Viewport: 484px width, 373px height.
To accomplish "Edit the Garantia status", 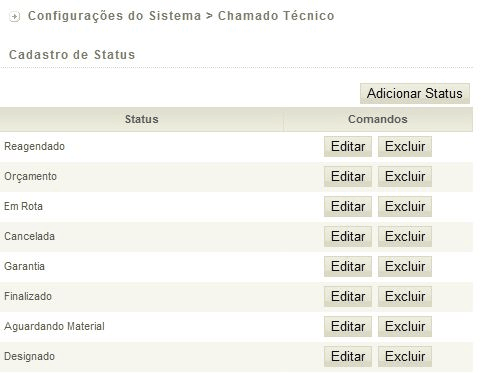I will point(348,266).
